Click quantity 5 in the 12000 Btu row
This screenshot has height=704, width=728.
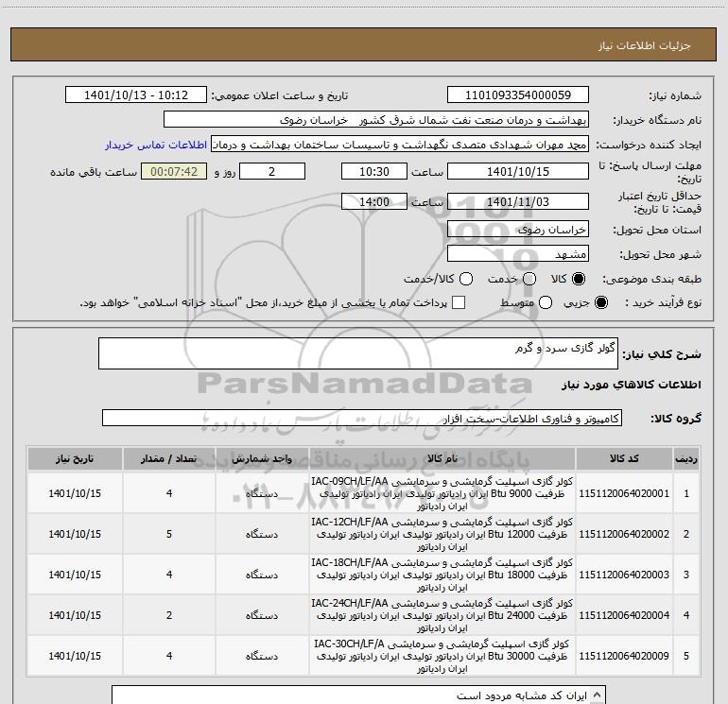(x=169, y=534)
